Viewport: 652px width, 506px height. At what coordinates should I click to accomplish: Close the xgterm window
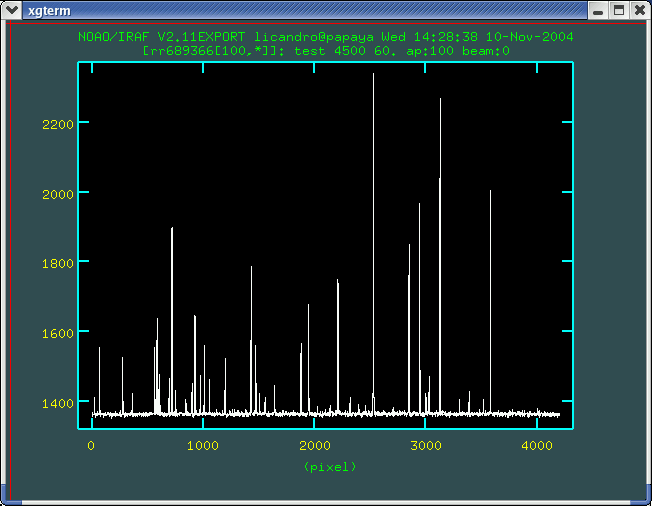pyautogui.click(x=639, y=10)
